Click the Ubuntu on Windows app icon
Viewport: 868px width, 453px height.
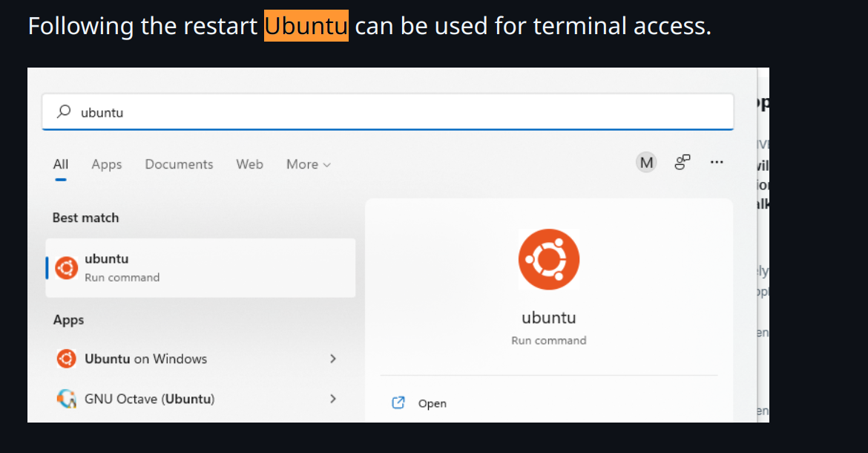click(x=67, y=359)
